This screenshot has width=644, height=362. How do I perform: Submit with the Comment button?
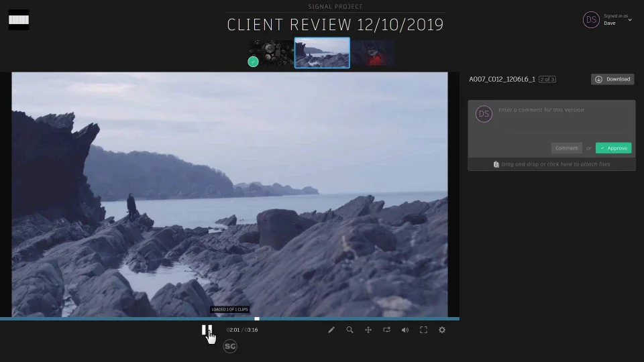click(566, 148)
